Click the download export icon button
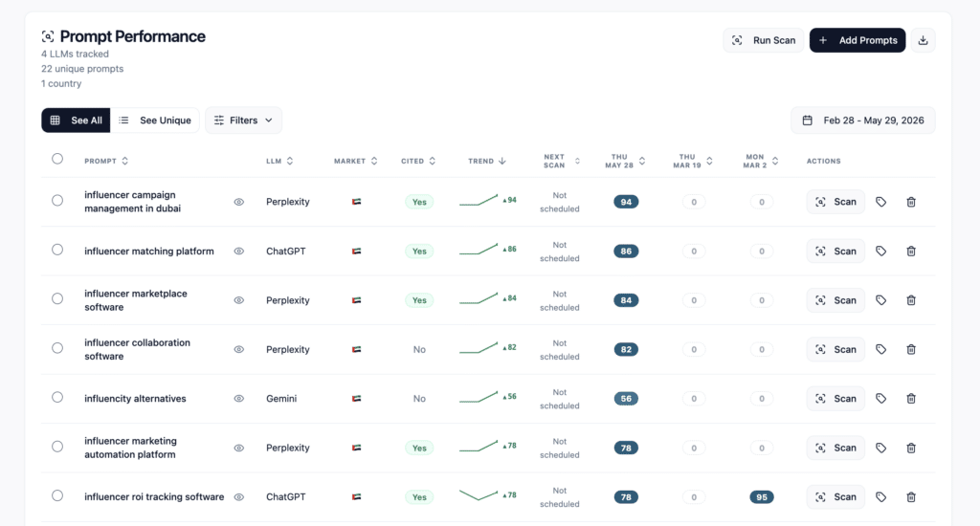The height and width of the screenshot is (526, 980). pyautogui.click(x=923, y=40)
